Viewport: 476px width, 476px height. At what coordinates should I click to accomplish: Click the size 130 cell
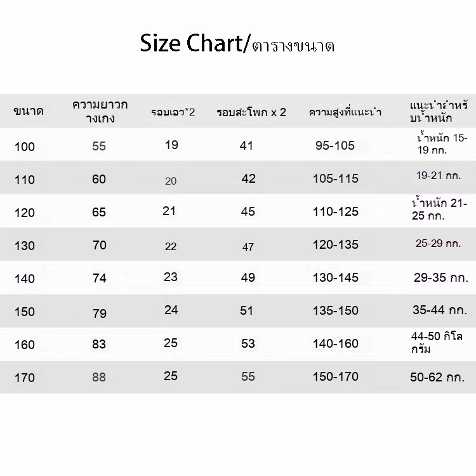pyautogui.click(x=25, y=246)
